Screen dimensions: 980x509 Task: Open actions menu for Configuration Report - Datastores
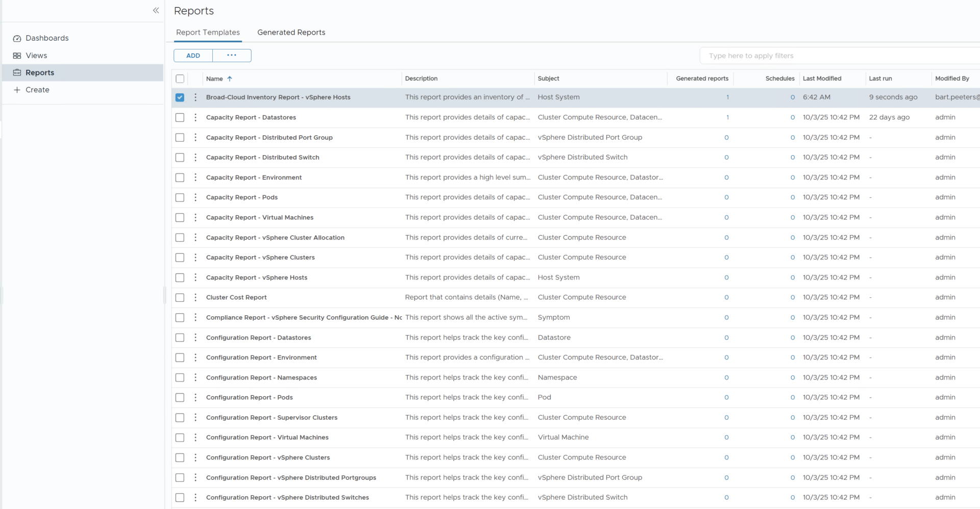point(195,338)
